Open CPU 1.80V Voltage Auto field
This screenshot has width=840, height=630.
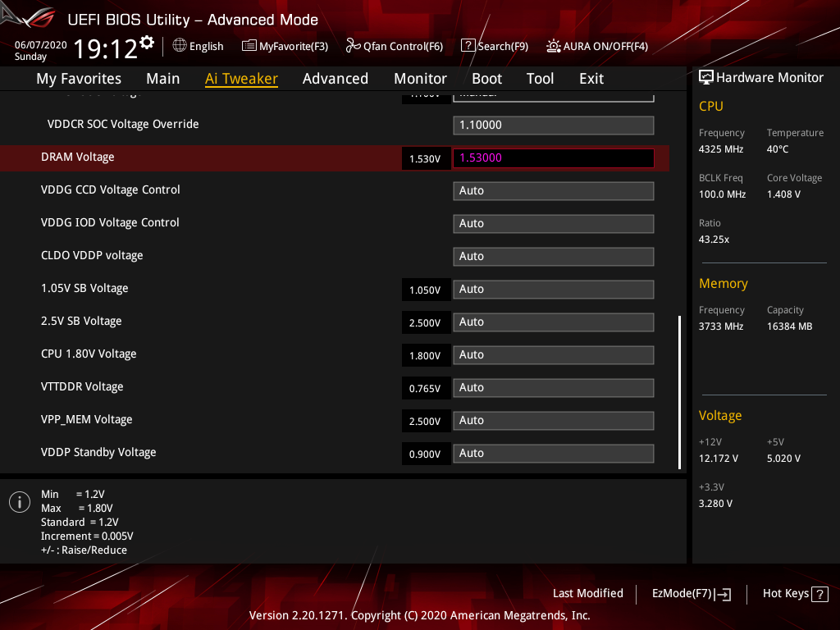click(x=554, y=354)
